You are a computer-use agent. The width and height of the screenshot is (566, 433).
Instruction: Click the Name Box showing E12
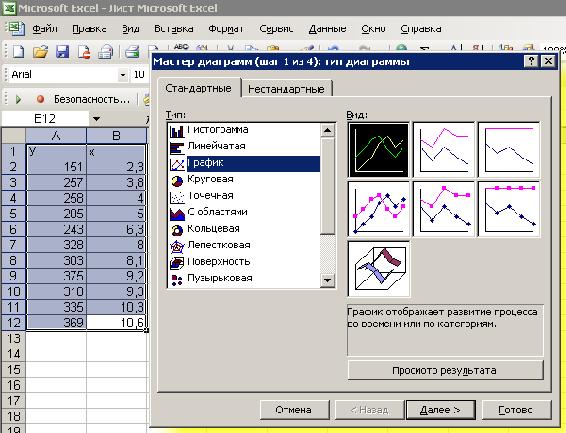(45, 118)
